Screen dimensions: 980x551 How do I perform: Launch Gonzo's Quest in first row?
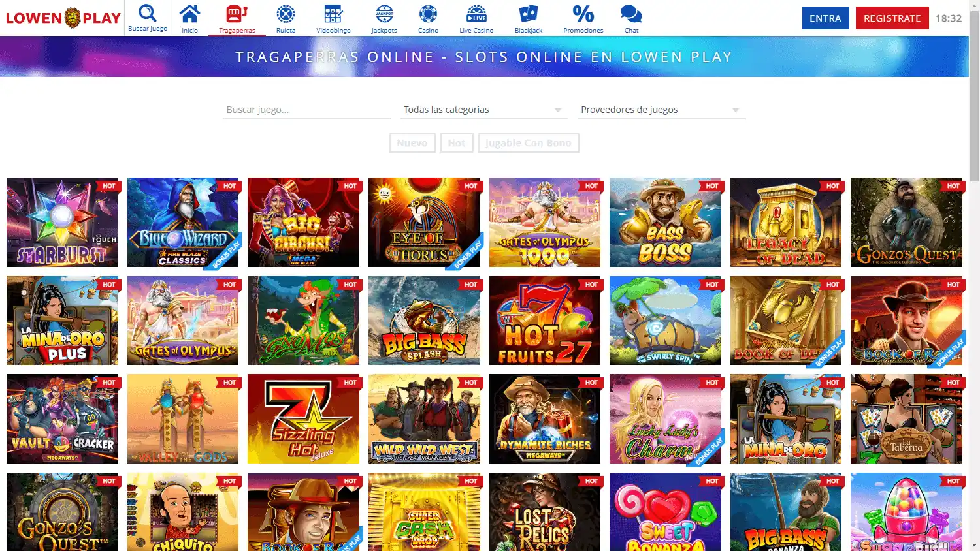coord(906,223)
